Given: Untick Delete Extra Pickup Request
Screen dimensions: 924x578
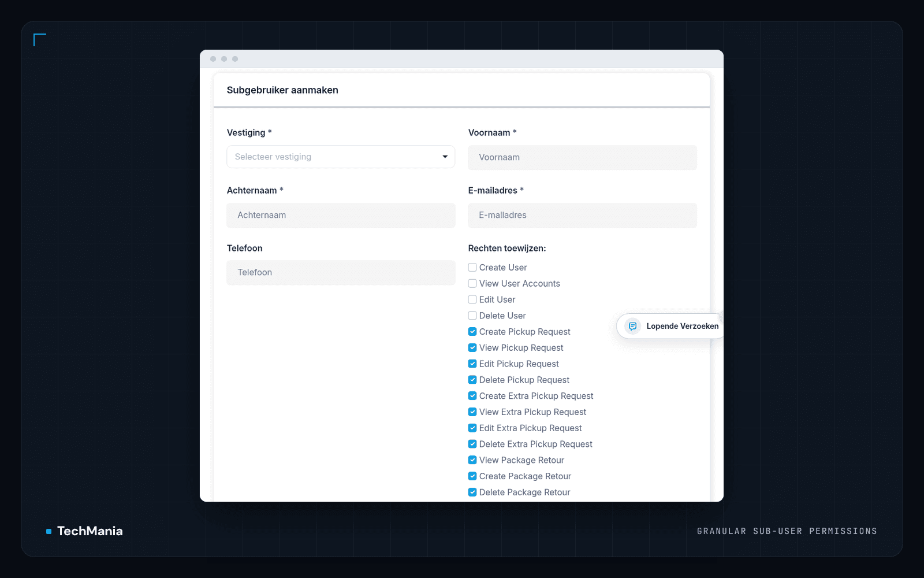Looking at the screenshot, I should 472,444.
